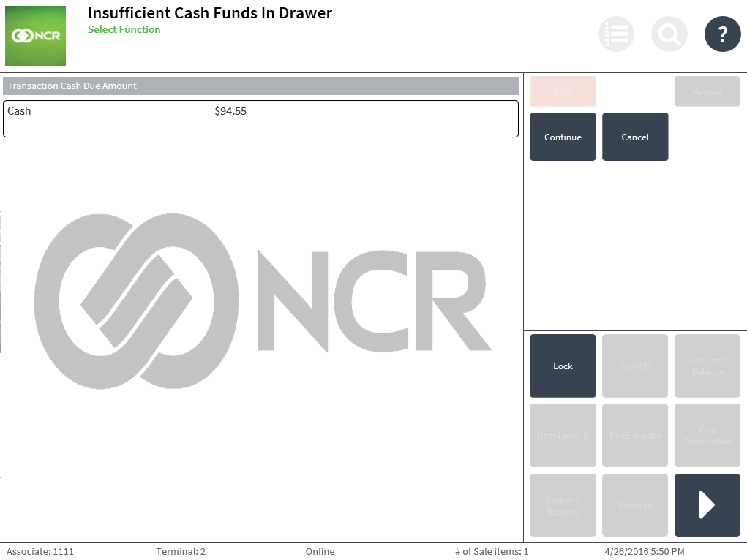The height and width of the screenshot is (560, 747).
Task: Click the Void Transaction button
Action: point(707,435)
